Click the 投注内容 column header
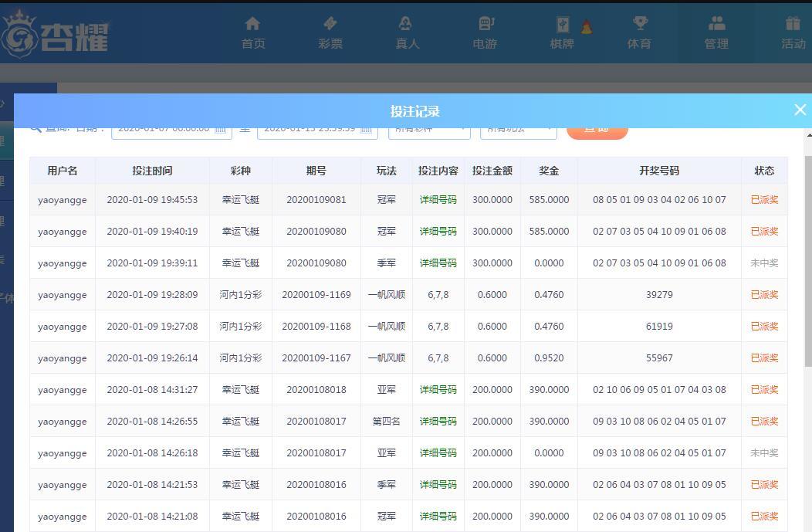Screen dimensions: 812x532 click(x=438, y=171)
